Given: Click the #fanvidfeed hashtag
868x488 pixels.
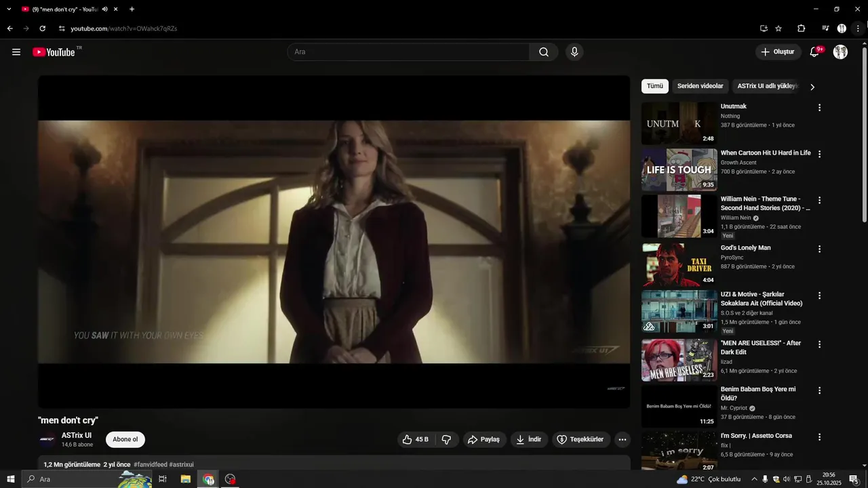Looking at the screenshot, I should coord(150,465).
